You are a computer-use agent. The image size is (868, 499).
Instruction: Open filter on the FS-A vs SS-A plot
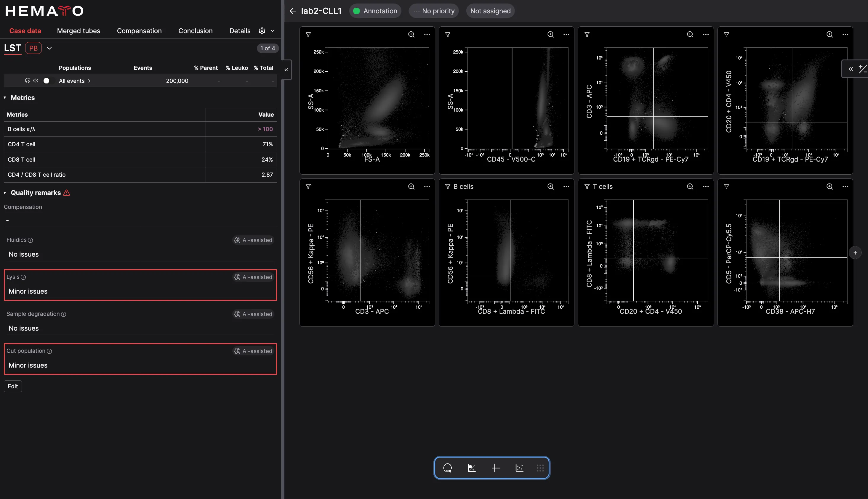[x=308, y=35]
